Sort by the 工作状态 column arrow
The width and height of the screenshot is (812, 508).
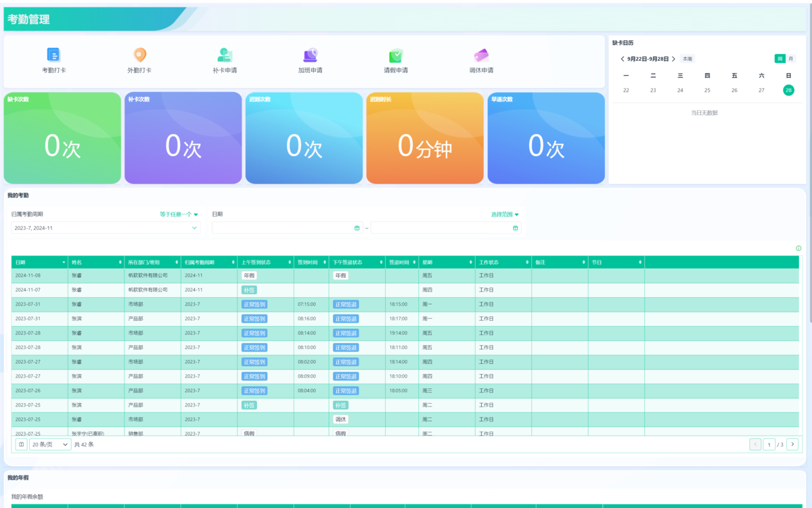coord(527,262)
